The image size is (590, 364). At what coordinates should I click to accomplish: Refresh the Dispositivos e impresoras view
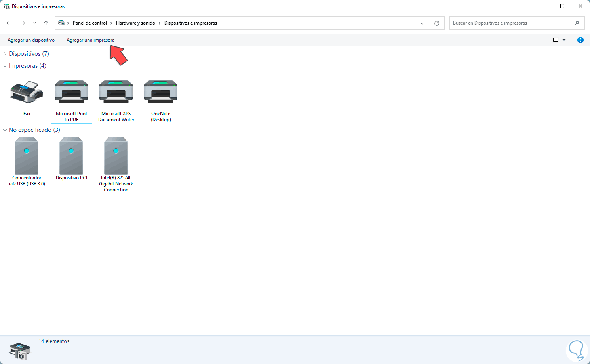click(437, 23)
